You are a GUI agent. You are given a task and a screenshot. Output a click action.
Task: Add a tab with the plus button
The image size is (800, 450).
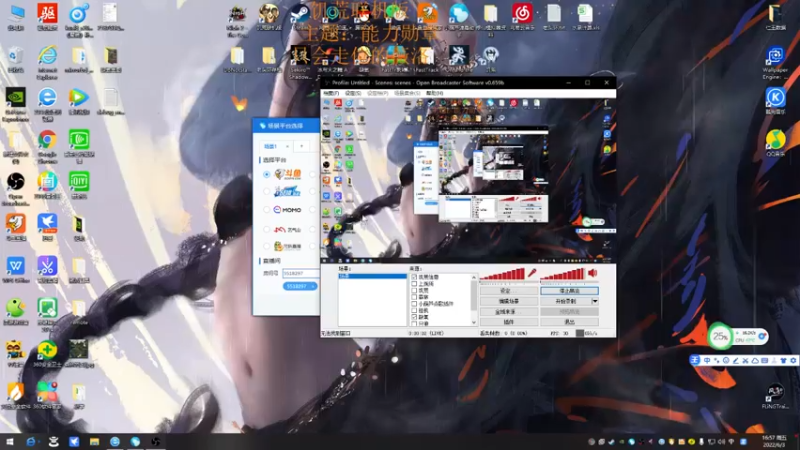(302, 146)
